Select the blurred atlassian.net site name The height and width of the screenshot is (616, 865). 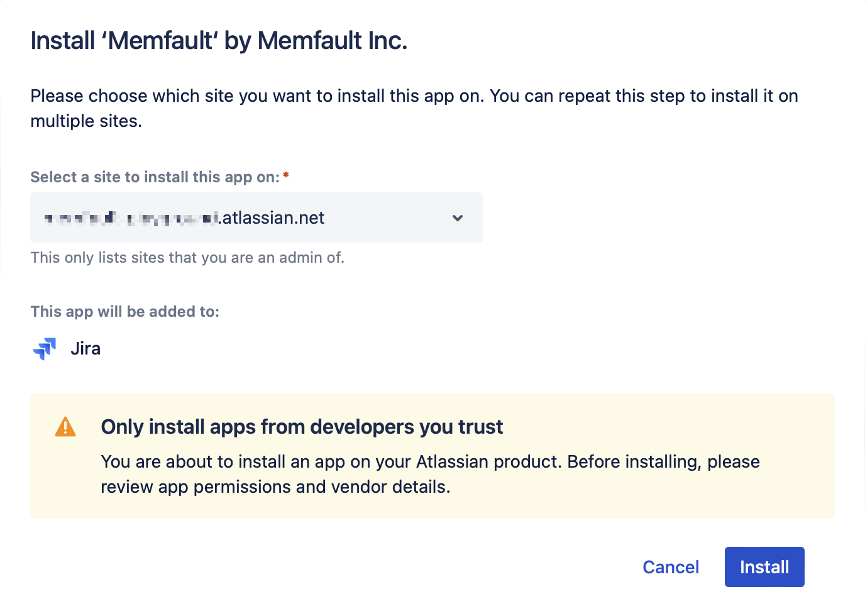[x=184, y=217]
